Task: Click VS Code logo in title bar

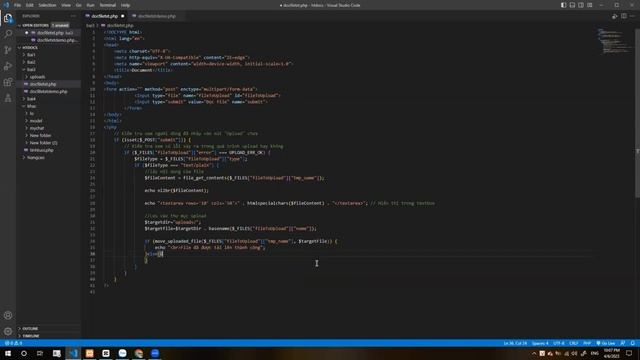Action: [6, 5]
